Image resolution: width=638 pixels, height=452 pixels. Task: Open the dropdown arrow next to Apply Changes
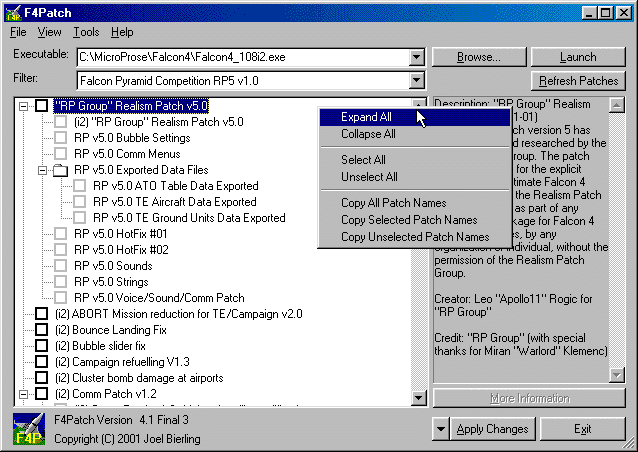click(x=441, y=430)
